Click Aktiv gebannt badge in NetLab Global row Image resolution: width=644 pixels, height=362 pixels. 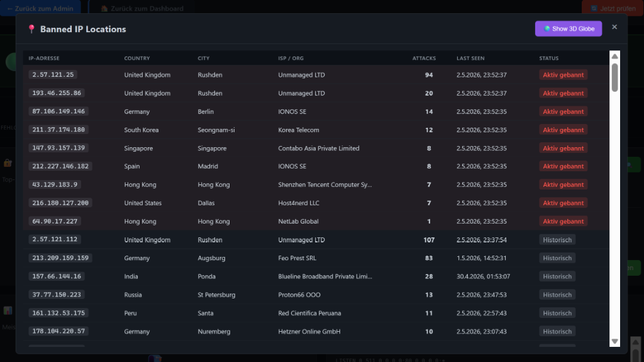pos(563,222)
